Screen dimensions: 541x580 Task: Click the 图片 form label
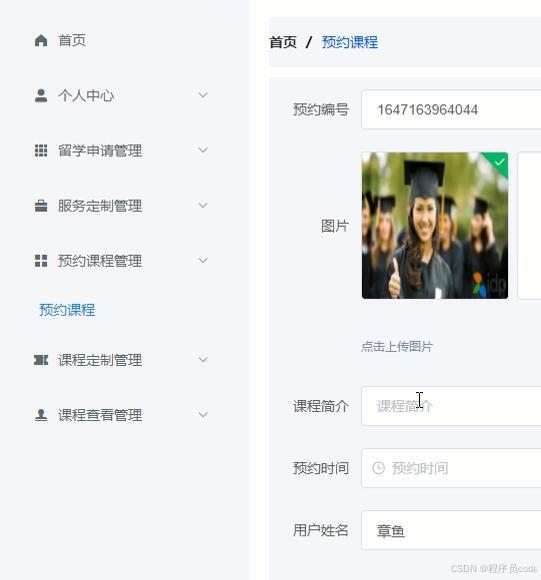[x=335, y=226]
